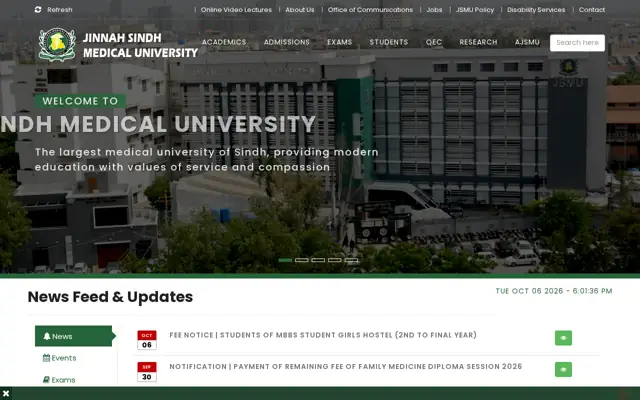This screenshot has height=400, width=640.
Task: Open the JSMU crest logo
Action: point(57,44)
